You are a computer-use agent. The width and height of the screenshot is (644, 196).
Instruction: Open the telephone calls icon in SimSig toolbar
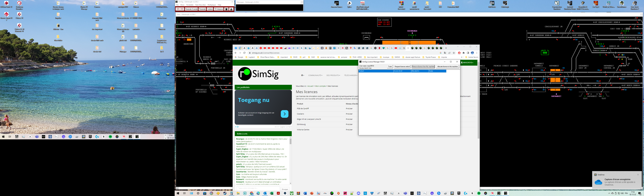click(226, 9)
